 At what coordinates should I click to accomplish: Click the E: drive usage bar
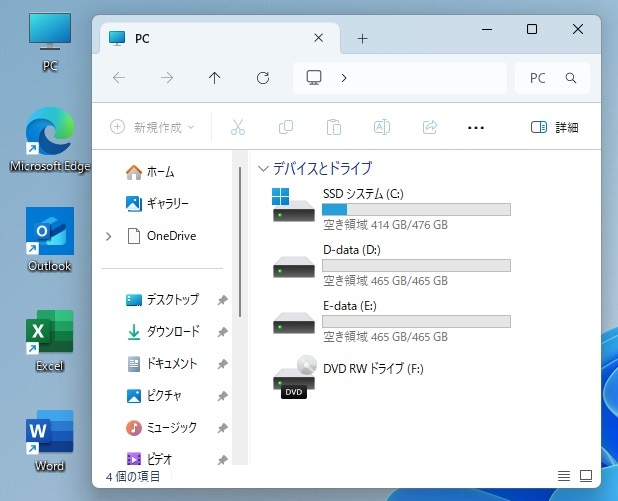click(416, 321)
